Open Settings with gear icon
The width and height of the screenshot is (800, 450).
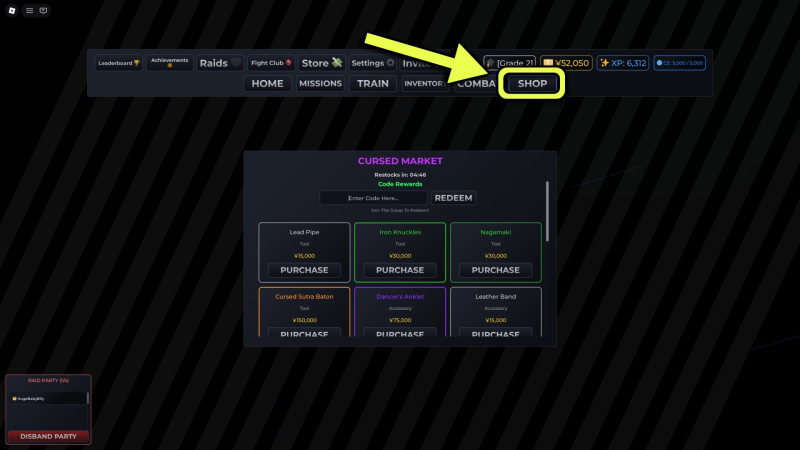point(372,63)
